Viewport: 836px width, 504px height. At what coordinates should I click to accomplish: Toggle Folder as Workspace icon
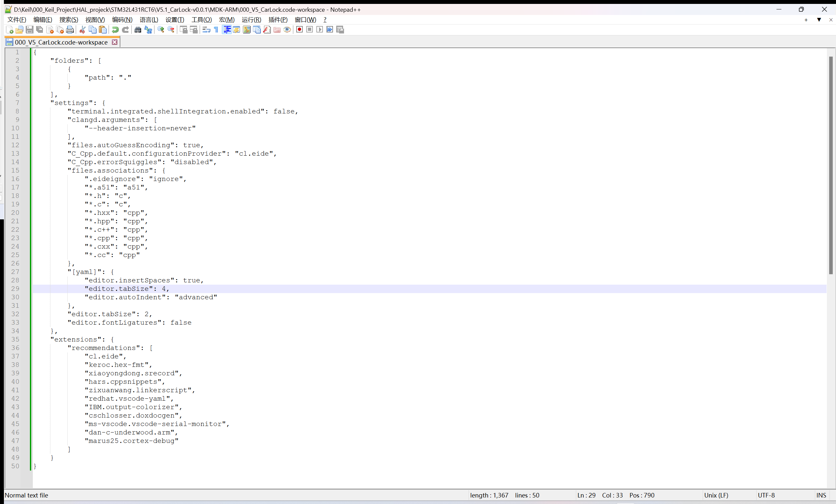tap(277, 30)
